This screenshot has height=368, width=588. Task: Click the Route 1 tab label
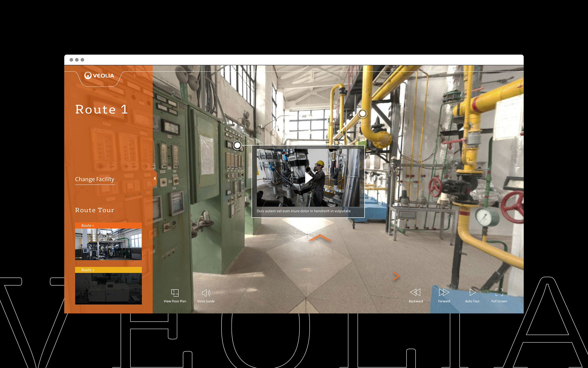[87, 225]
